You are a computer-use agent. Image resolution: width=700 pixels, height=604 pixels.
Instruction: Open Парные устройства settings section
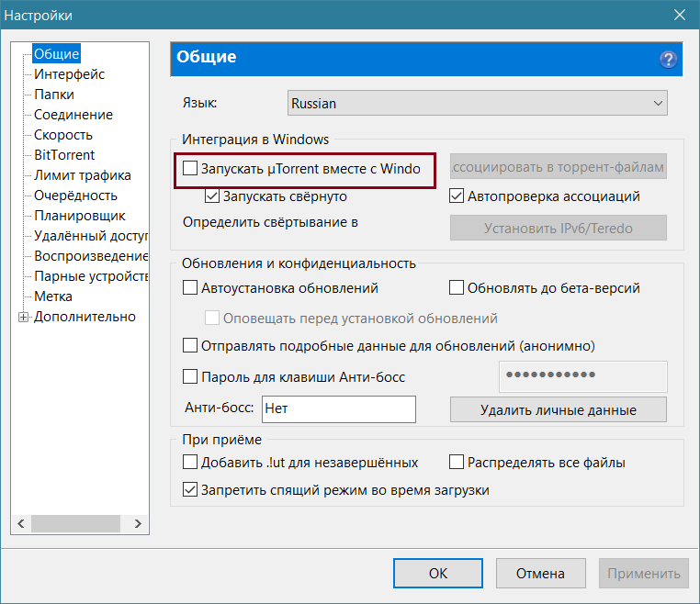click(x=91, y=276)
